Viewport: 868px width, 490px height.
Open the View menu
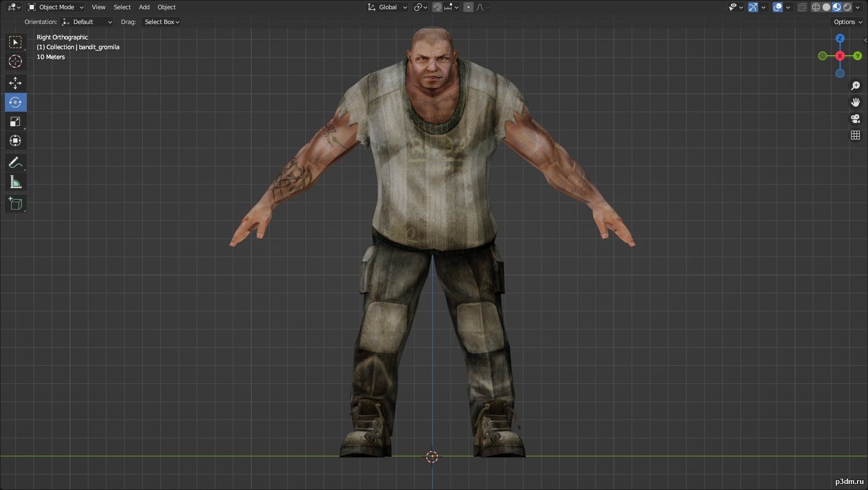pyautogui.click(x=99, y=7)
